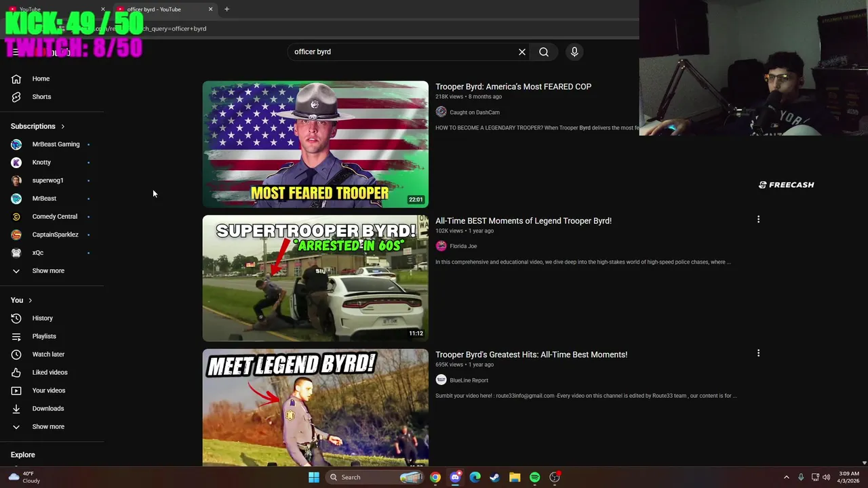Viewport: 868px width, 488px height.
Task: Open Steam from the taskbar
Action: (x=495, y=477)
